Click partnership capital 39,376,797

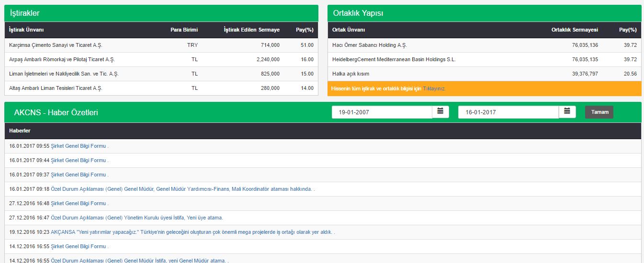point(585,74)
